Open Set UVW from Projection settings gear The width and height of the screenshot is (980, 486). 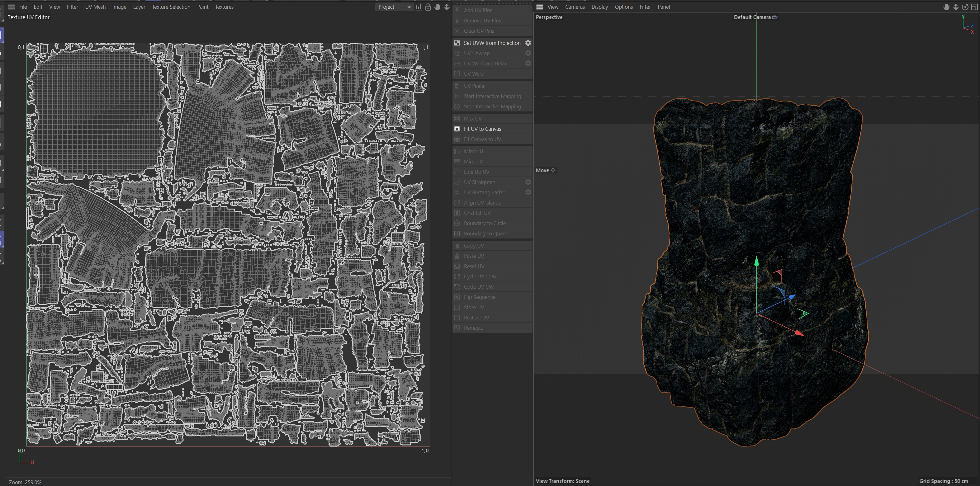(528, 43)
